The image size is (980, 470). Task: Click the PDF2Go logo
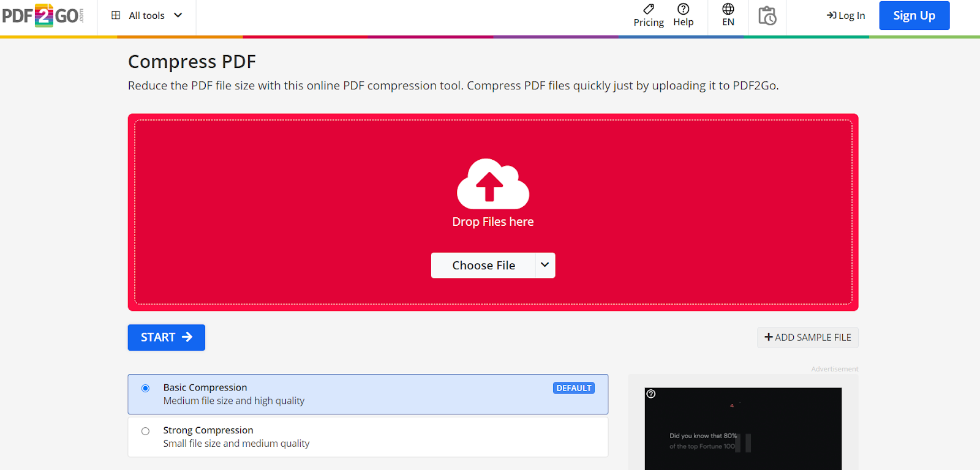pos(43,16)
